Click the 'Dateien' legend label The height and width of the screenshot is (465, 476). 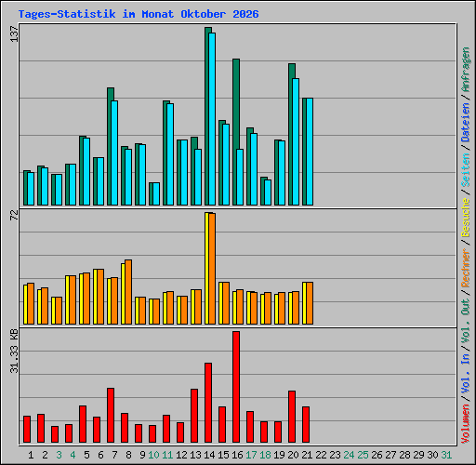click(465, 123)
